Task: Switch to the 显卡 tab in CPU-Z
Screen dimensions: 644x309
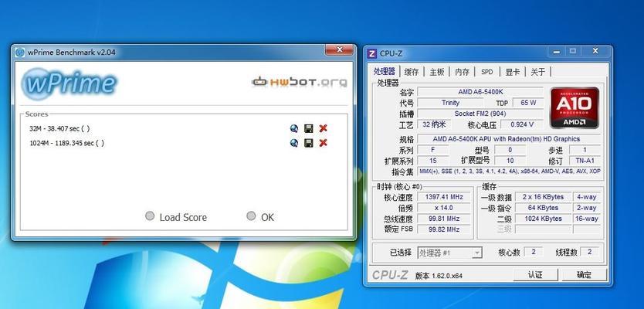Action: click(512, 72)
